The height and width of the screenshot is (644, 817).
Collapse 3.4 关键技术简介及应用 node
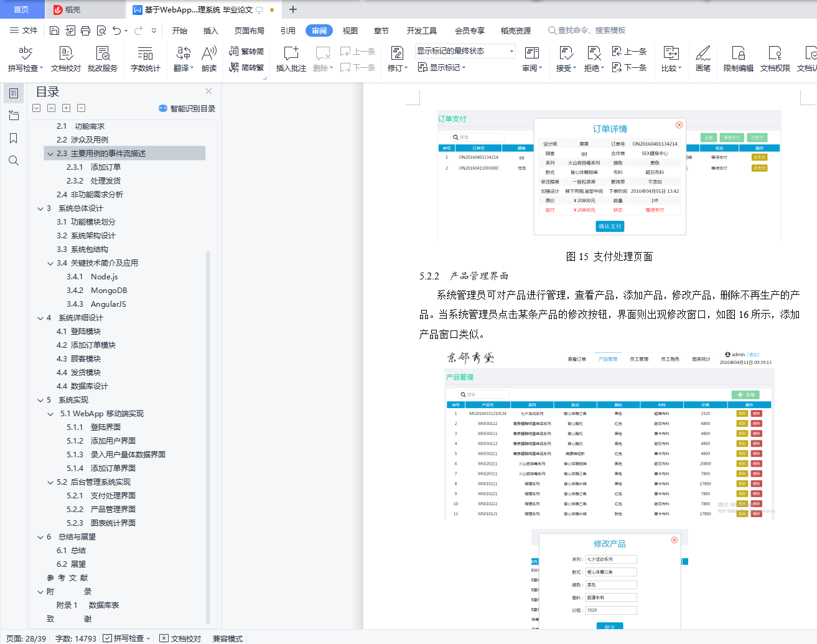50,263
